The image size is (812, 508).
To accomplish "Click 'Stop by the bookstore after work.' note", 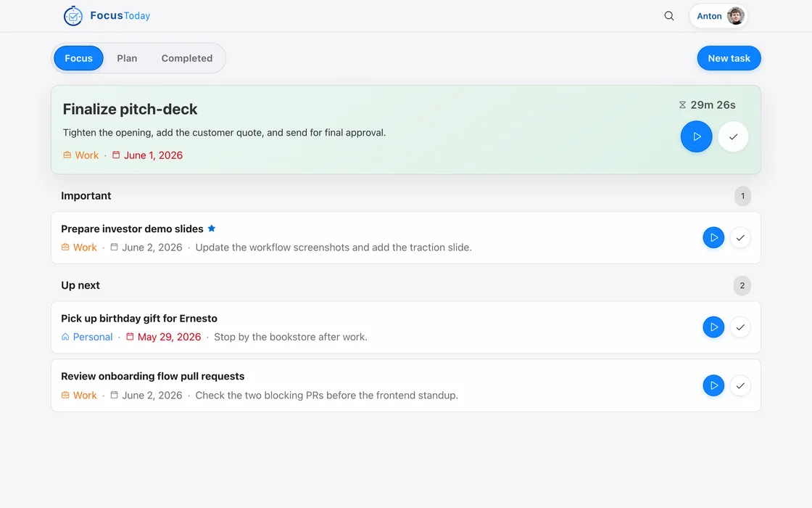I will 291,337.
